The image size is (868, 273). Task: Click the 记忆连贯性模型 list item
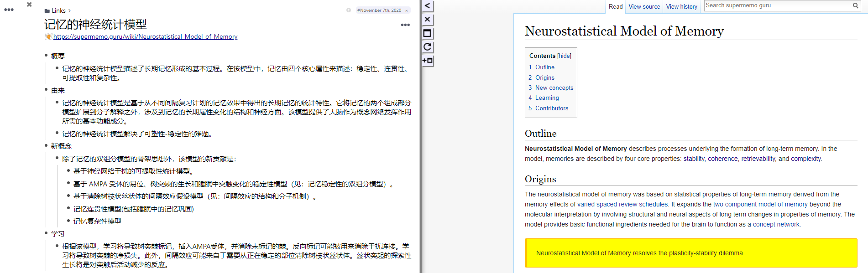(x=134, y=209)
